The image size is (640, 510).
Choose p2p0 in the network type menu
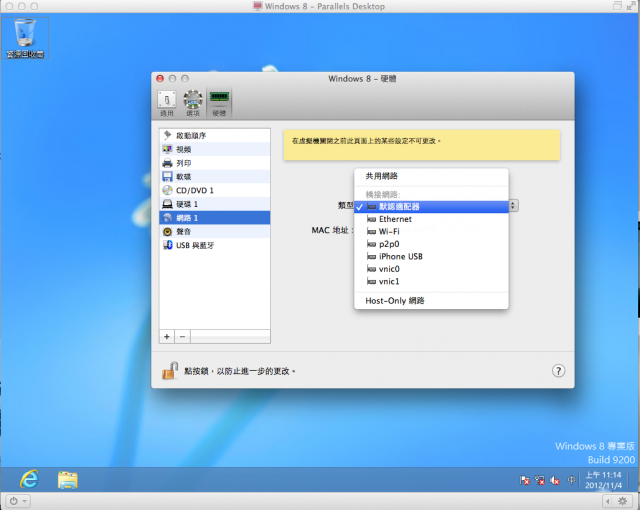pos(431,244)
